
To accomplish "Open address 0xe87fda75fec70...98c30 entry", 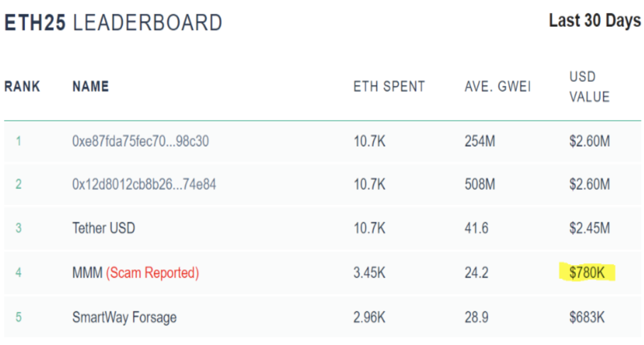I will click(141, 141).
